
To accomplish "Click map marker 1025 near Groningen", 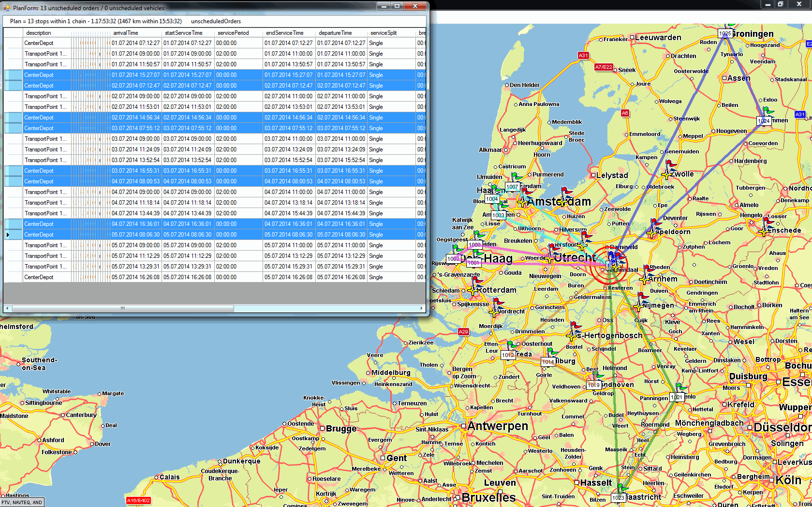I will [724, 33].
